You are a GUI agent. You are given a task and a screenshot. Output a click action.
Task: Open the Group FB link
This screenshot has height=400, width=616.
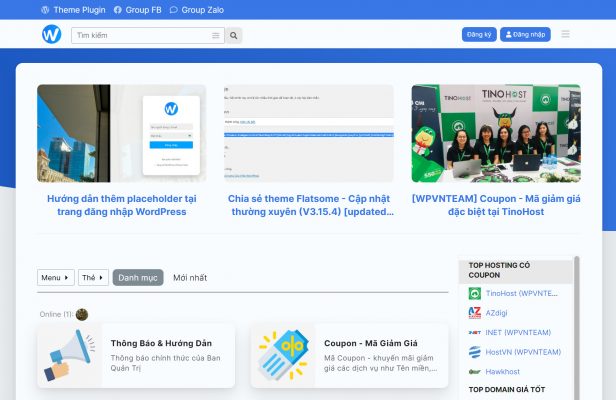(x=143, y=10)
